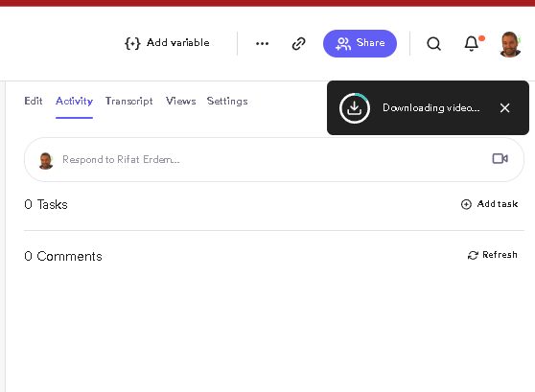Screen dimensions: 535x392
Task: Open the Settings tab
Action: coord(227,101)
